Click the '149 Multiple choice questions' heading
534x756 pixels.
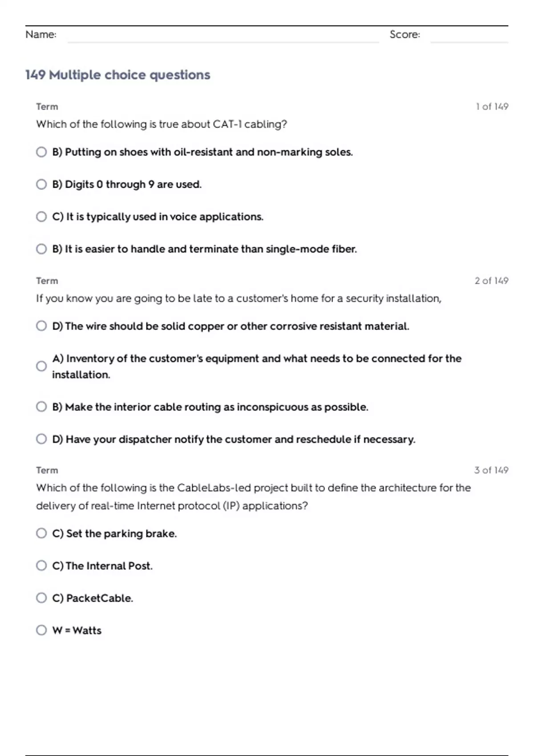[x=117, y=75]
